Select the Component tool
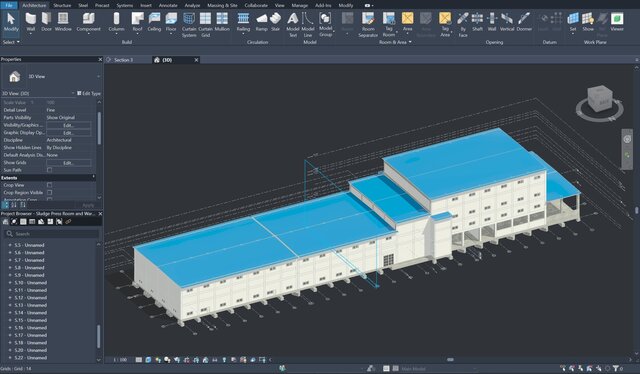 88,22
